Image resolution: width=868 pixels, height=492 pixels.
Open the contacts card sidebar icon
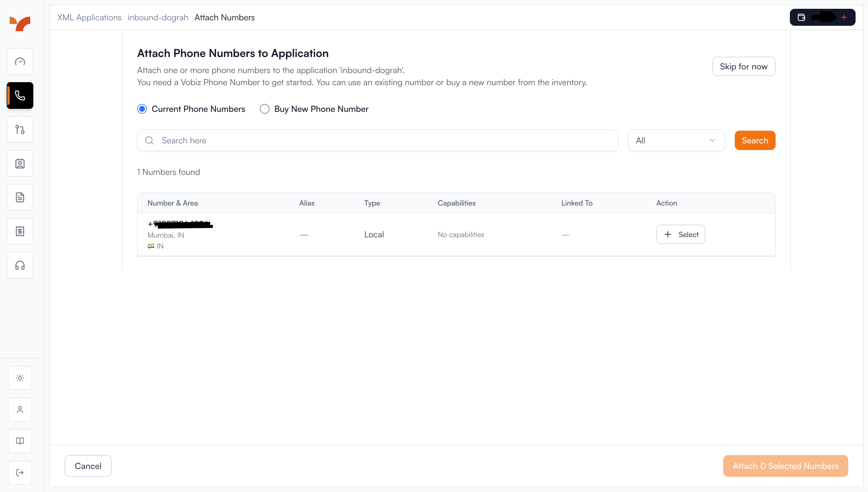[20, 163]
